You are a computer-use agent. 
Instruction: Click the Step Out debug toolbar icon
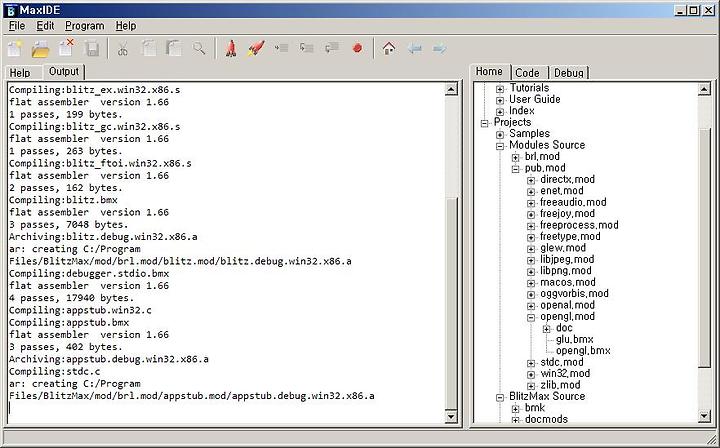(332, 47)
